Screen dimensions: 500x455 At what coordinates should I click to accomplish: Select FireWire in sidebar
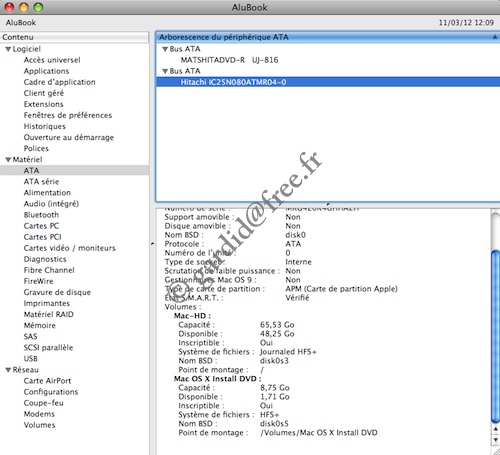click(38, 281)
